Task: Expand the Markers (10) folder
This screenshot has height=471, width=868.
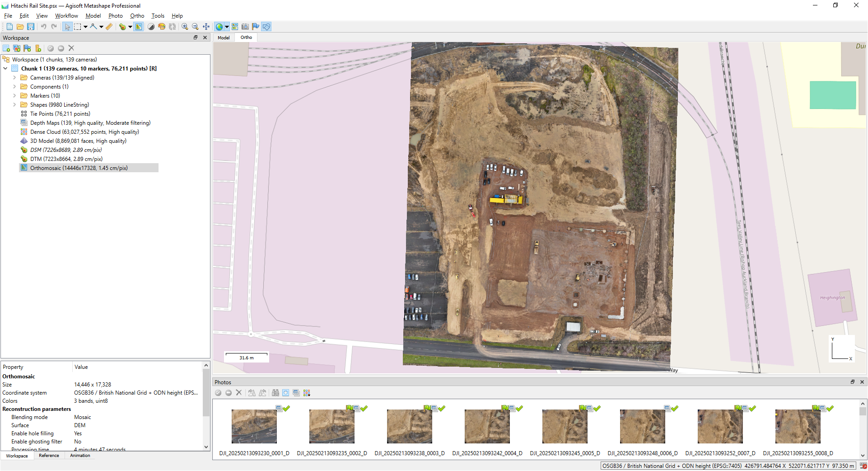Action: coord(14,96)
